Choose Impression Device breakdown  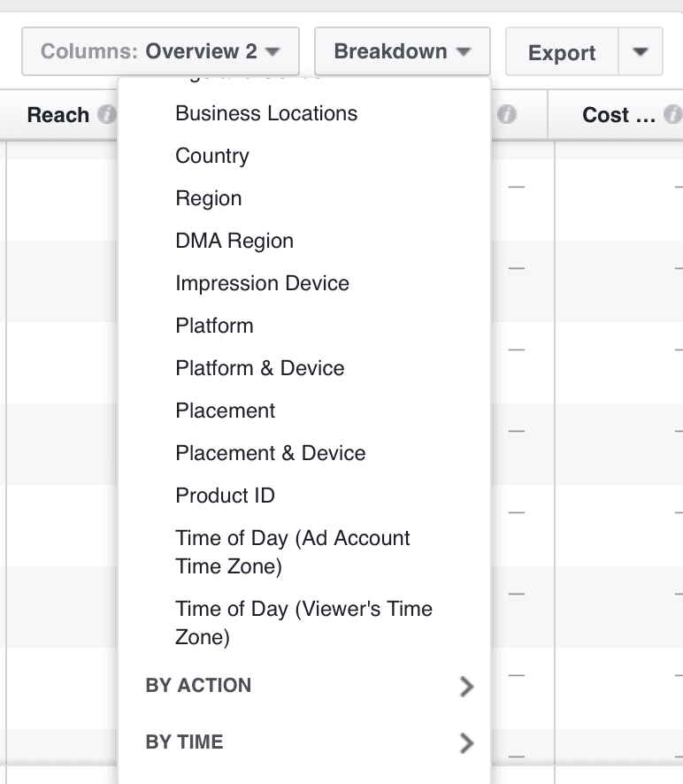pyautogui.click(x=263, y=283)
